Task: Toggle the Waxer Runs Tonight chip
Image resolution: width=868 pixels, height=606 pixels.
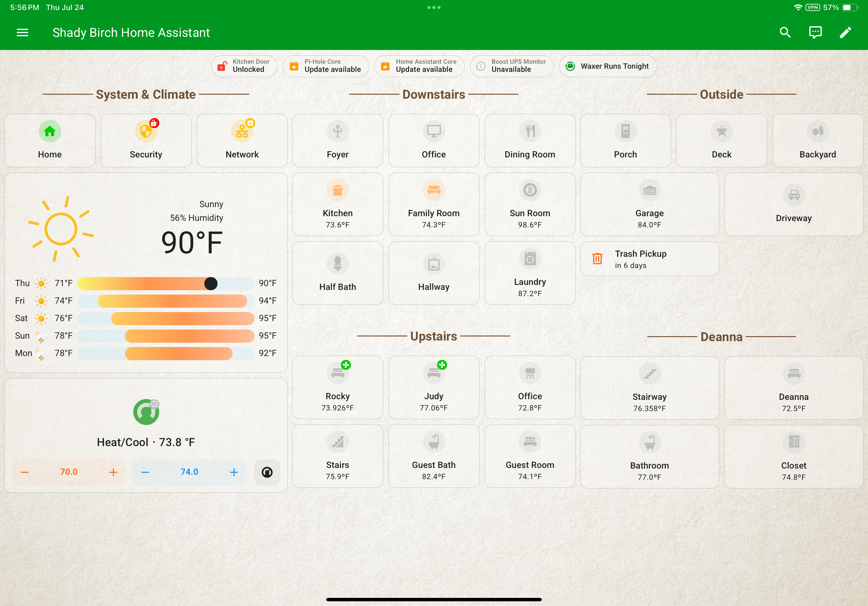Action: pos(607,66)
